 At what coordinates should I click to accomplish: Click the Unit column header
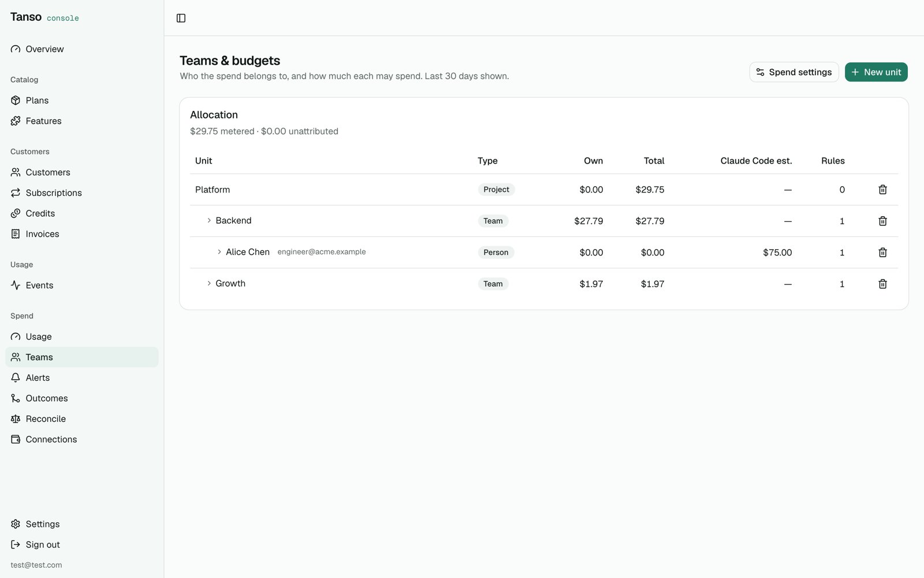point(203,161)
